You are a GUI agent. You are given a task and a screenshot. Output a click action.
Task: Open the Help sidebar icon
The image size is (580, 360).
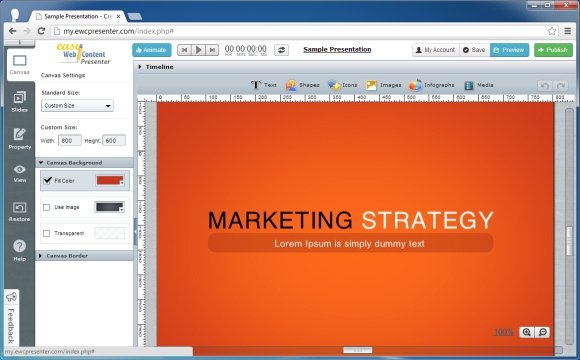[20, 250]
